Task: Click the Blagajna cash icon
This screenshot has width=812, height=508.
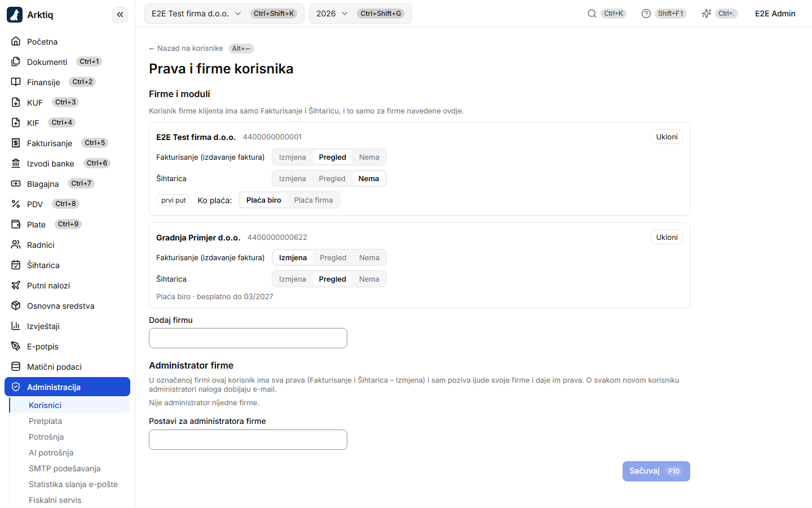Action: [x=16, y=183]
